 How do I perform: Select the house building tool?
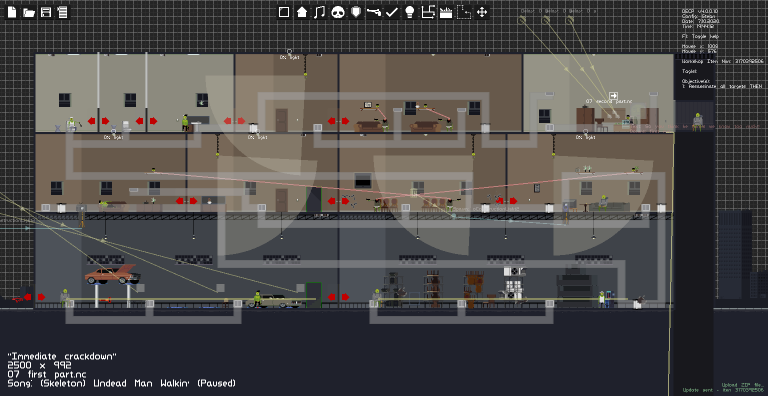point(302,12)
